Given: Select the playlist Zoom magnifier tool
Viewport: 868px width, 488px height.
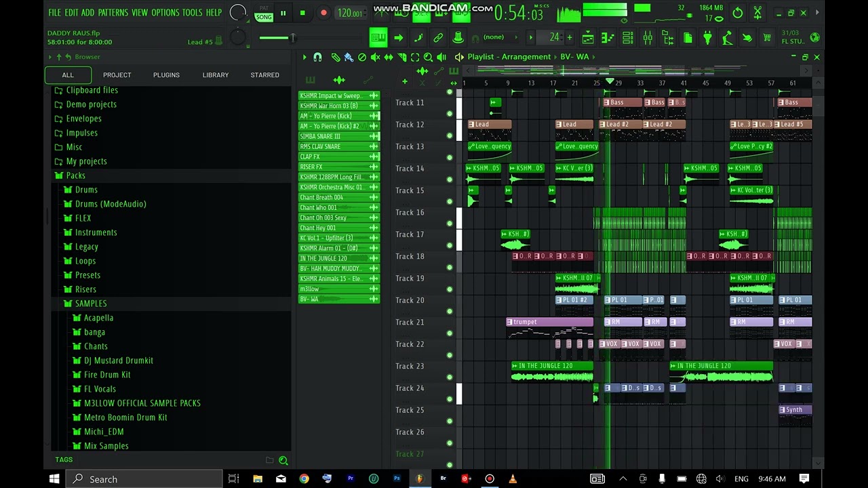Looking at the screenshot, I should point(428,58).
